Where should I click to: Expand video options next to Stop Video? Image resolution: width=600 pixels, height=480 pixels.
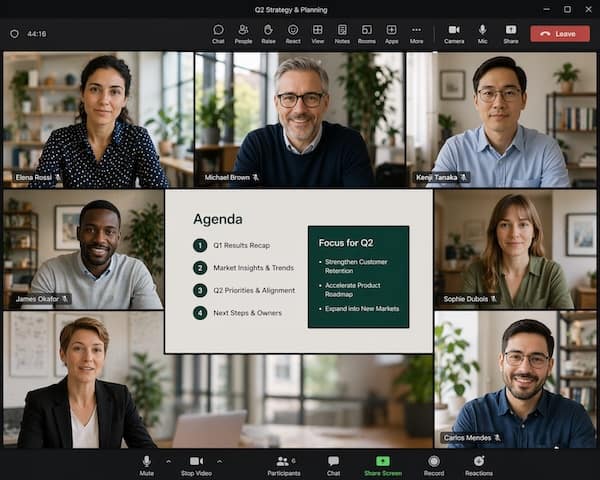pos(220,462)
